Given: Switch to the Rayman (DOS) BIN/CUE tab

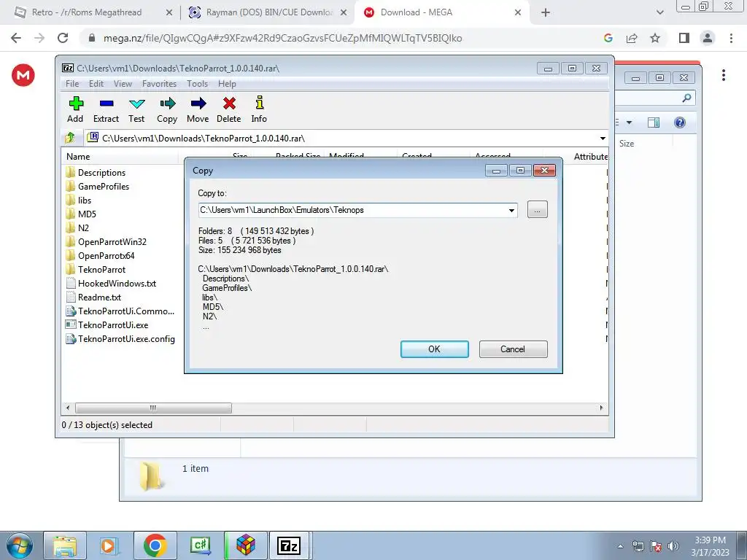Looking at the screenshot, I should 268,12.
